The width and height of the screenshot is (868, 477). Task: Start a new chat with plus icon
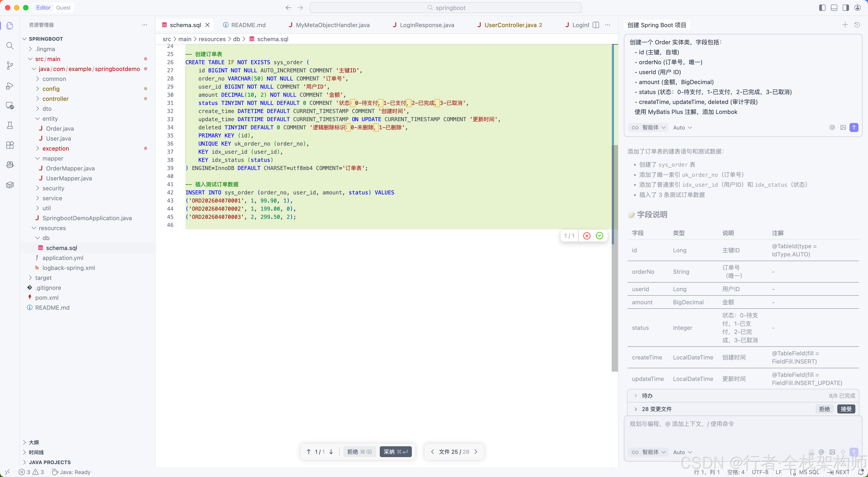click(x=845, y=25)
